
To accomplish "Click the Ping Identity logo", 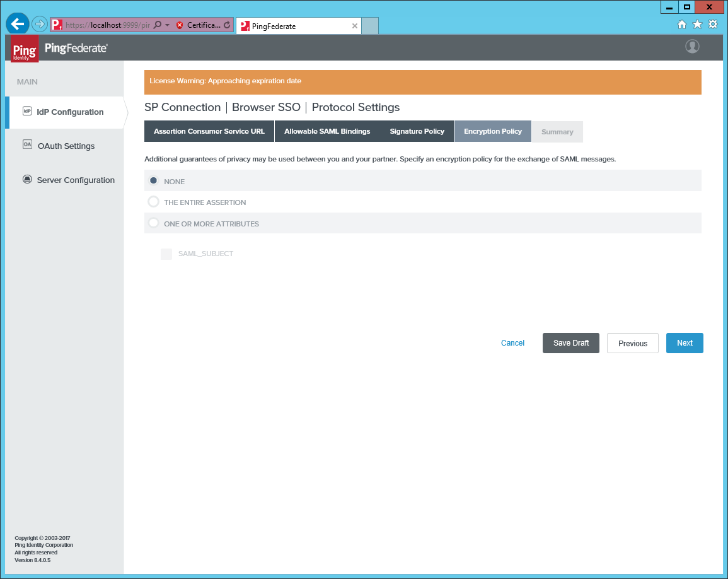I will click(24, 49).
